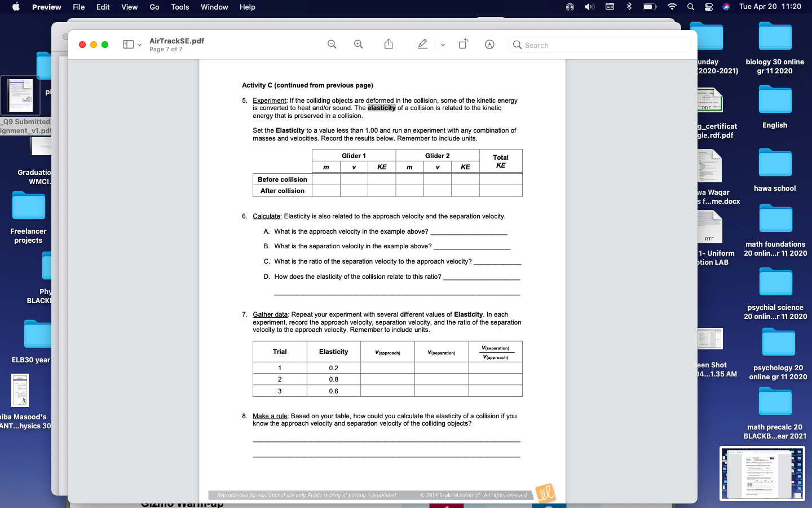The width and height of the screenshot is (812, 508).
Task: Click the ExploreLearning logo at page bottom
Action: tap(545, 493)
